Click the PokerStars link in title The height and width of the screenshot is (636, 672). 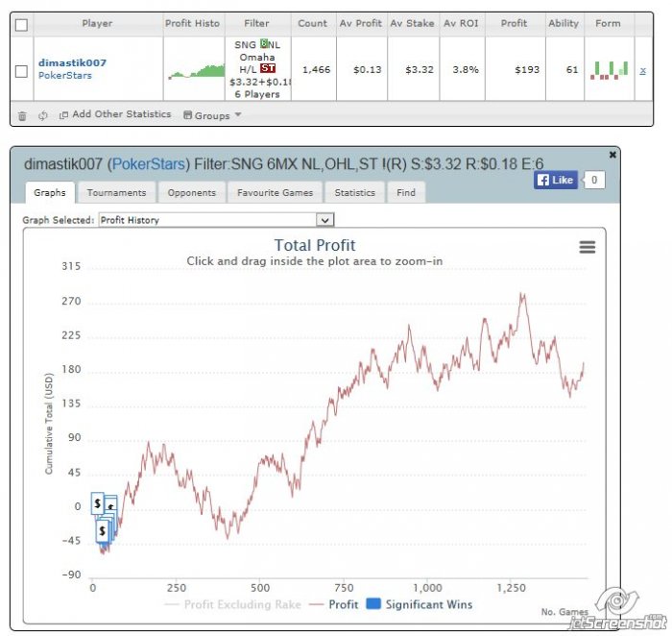tap(148, 164)
